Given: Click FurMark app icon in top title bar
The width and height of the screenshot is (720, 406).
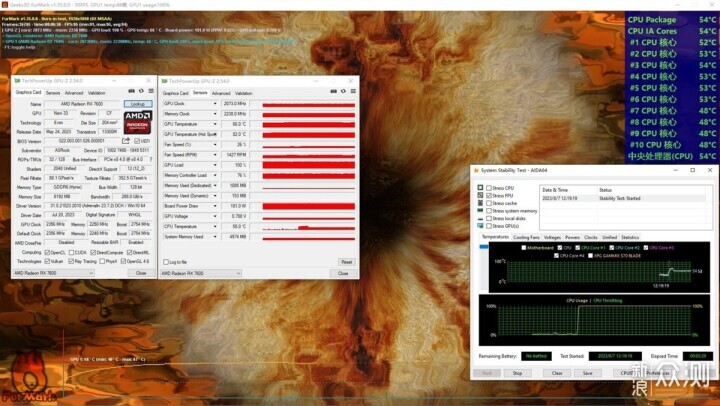Looking at the screenshot, I should [x=4, y=5].
